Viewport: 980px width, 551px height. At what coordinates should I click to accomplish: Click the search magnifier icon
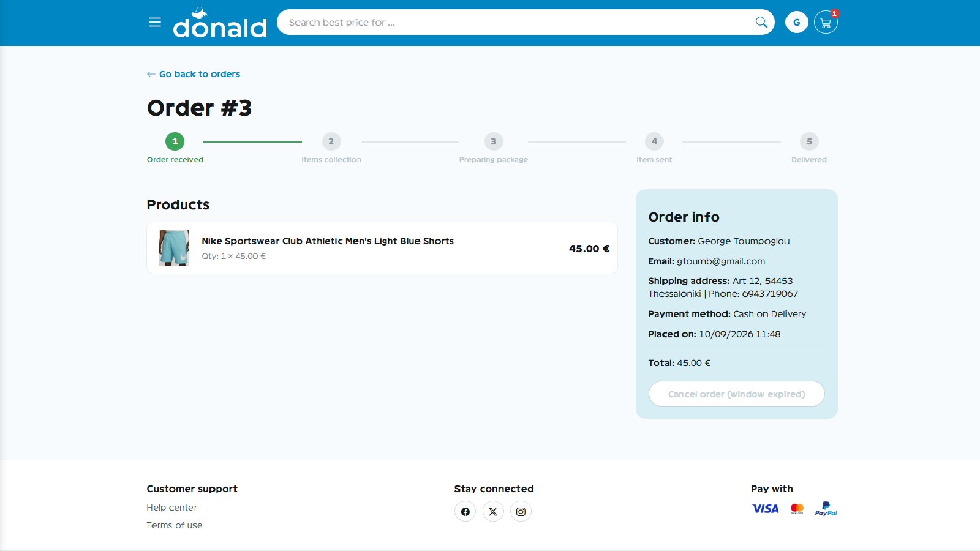[761, 22]
